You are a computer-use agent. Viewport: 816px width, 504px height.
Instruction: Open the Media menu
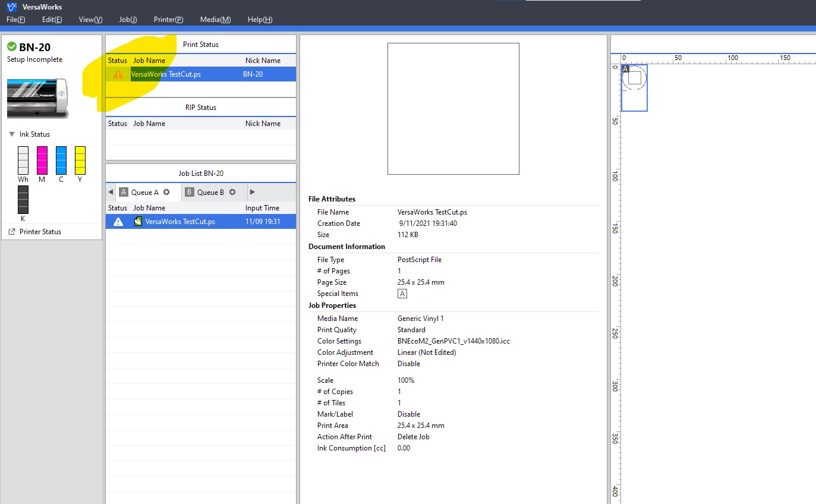click(x=216, y=20)
